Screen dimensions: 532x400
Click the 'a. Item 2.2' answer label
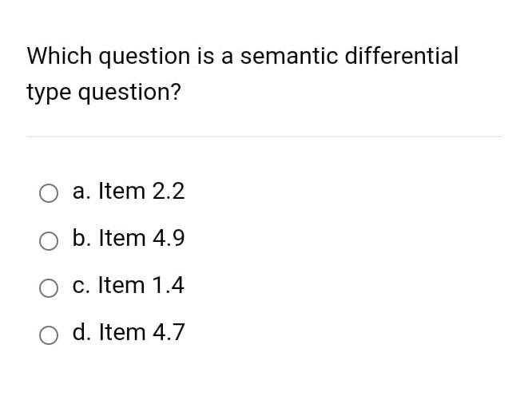129,191
